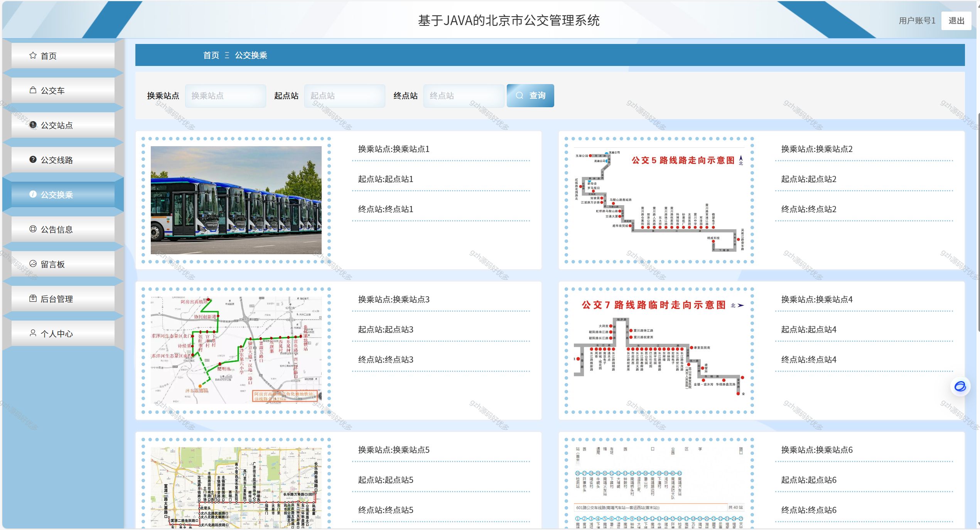Click the text 起点站:起点站2

(809, 179)
